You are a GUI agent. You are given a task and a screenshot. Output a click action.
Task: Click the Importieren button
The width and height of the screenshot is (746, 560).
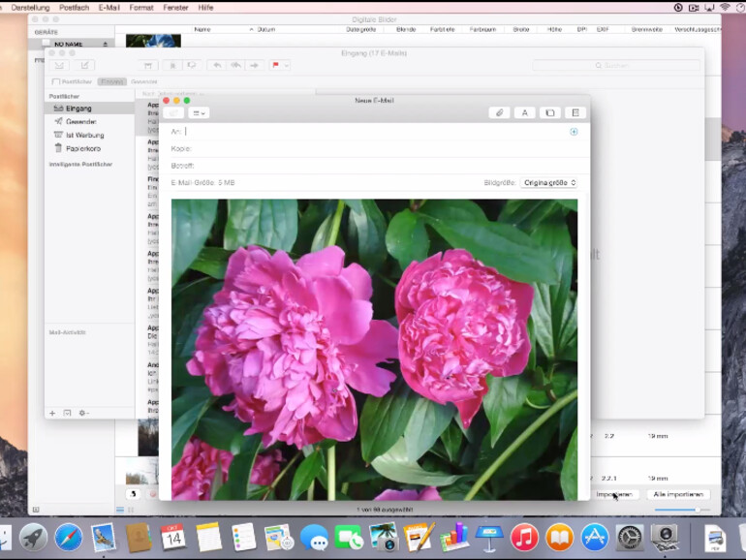click(614, 494)
